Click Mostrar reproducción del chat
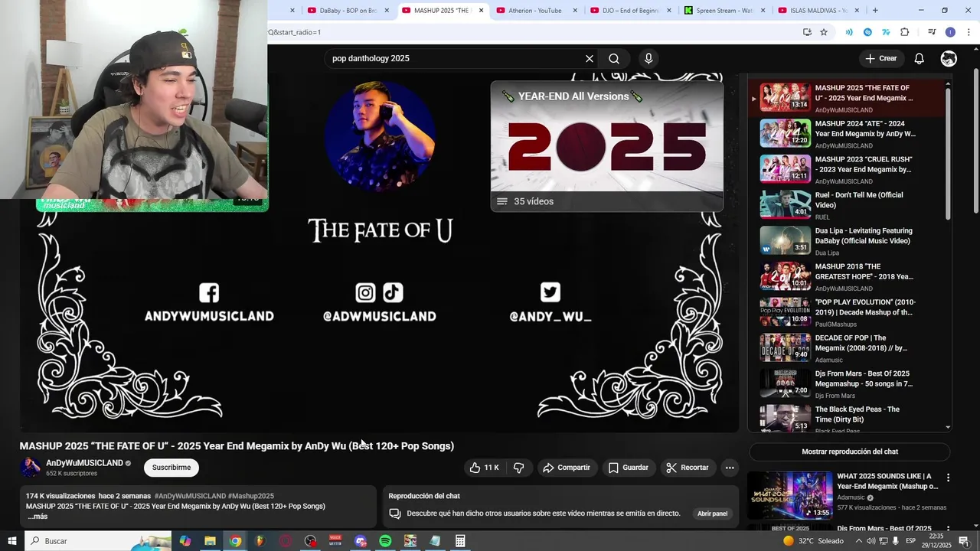The height and width of the screenshot is (551, 980). pyautogui.click(x=850, y=452)
